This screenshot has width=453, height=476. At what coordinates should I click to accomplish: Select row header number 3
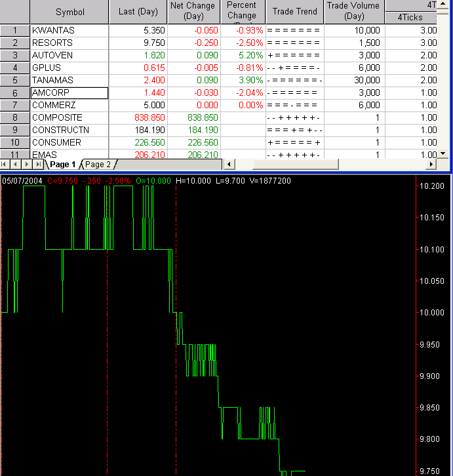click(x=15, y=55)
